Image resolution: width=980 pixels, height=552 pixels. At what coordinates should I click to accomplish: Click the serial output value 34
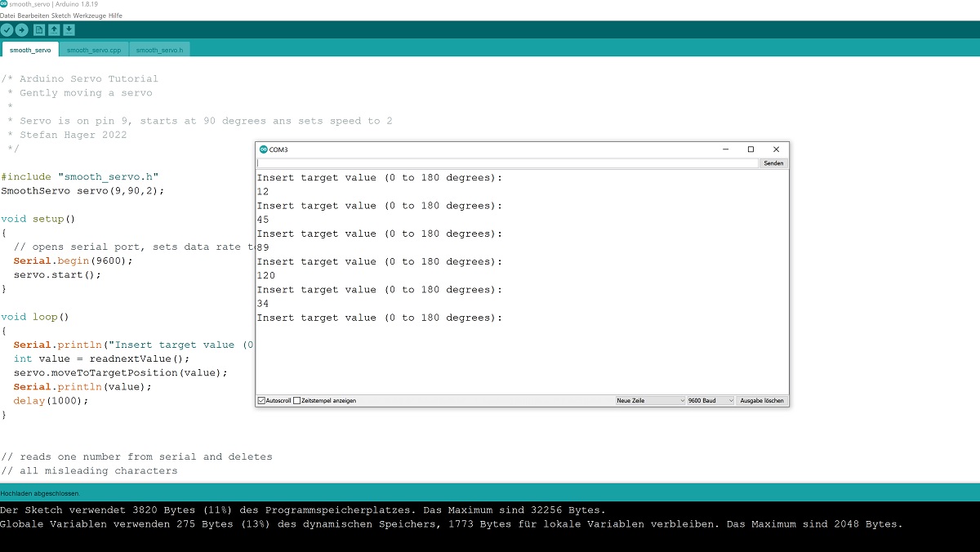coord(263,304)
